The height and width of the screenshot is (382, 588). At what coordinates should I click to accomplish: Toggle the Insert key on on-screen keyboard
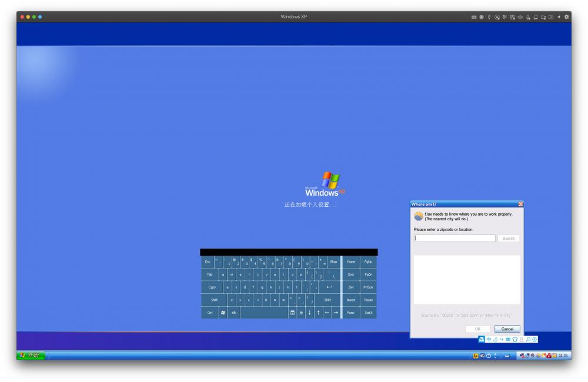[x=351, y=300]
